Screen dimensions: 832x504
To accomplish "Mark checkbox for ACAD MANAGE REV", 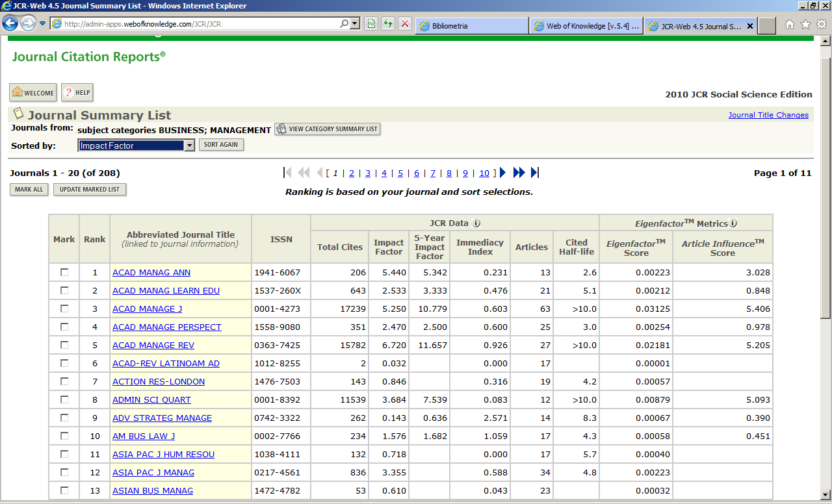I will pos(64,345).
